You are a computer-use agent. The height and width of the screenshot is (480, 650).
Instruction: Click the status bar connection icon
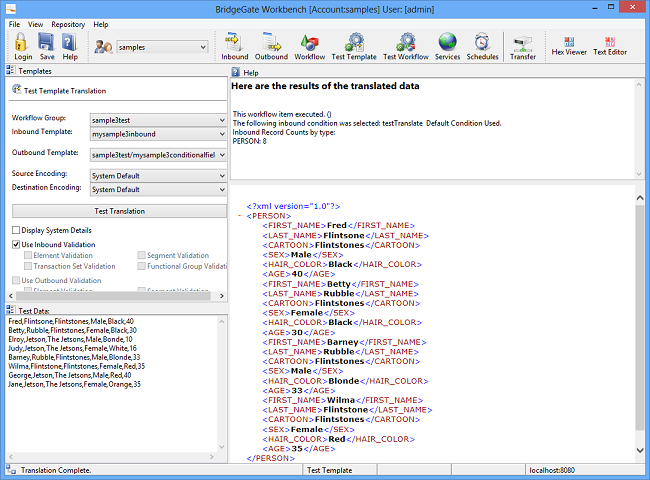(x=11, y=470)
